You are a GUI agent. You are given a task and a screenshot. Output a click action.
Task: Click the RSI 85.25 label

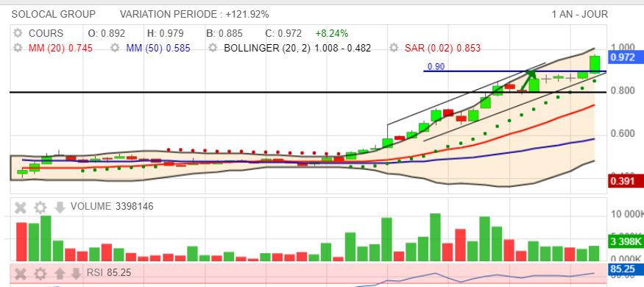(x=109, y=272)
